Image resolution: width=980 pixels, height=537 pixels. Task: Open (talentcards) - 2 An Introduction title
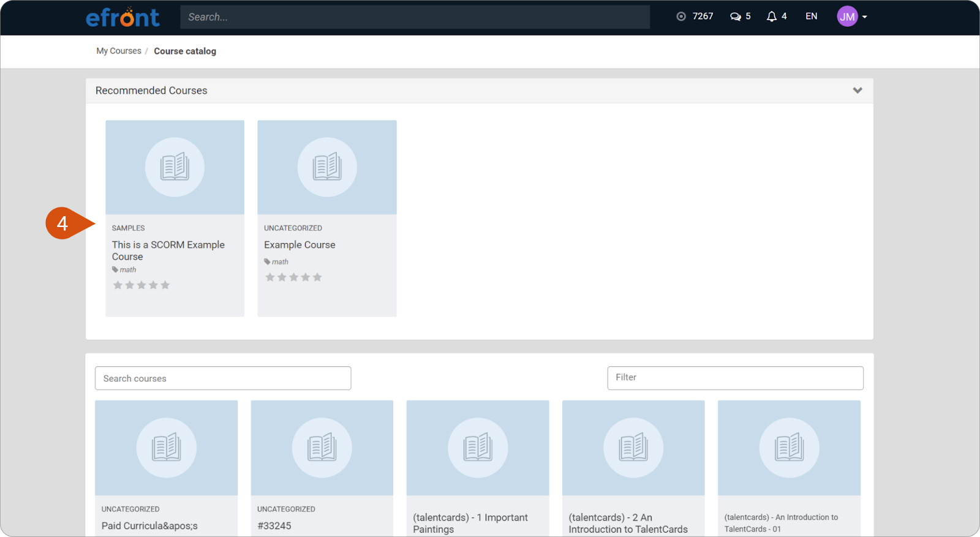(x=628, y=524)
